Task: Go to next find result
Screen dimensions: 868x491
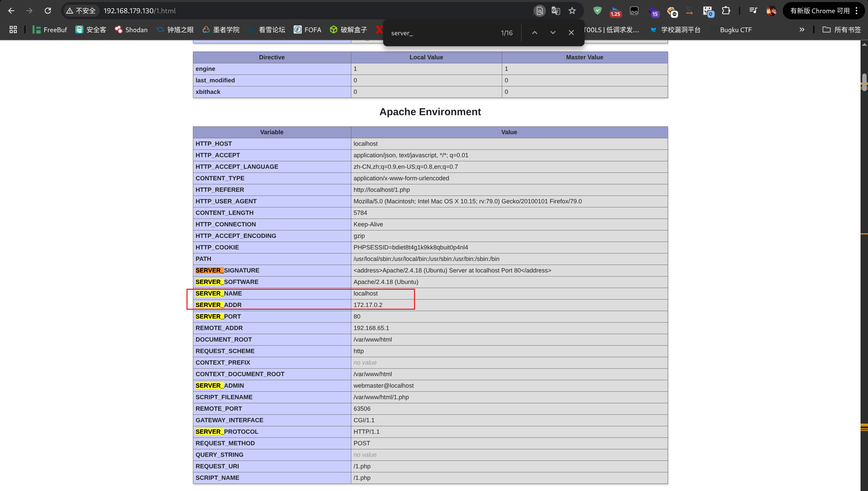Action: coord(553,33)
